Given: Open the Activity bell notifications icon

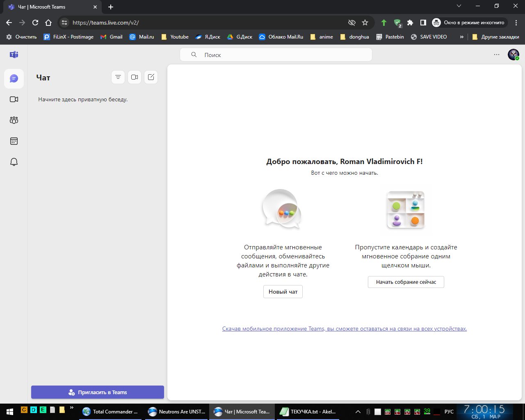Looking at the screenshot, I should pyautogui.click(x=14, y=162).
